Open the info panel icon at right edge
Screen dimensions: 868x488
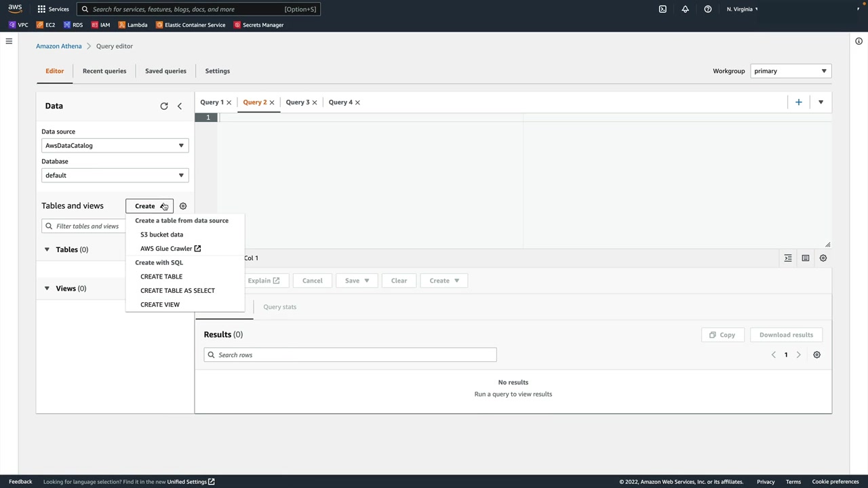[x=859, y=41]
